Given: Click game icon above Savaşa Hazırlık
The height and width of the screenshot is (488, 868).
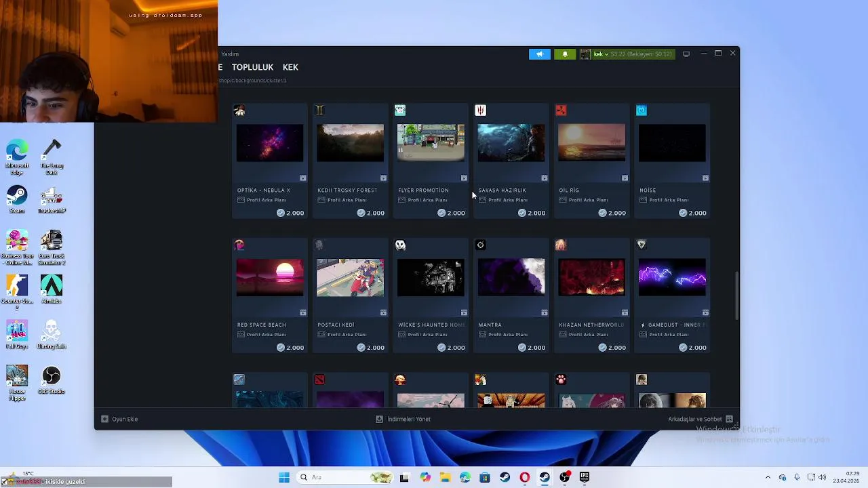Looking at the screenshot, I should pyautogui.click(x=481, y=110).
